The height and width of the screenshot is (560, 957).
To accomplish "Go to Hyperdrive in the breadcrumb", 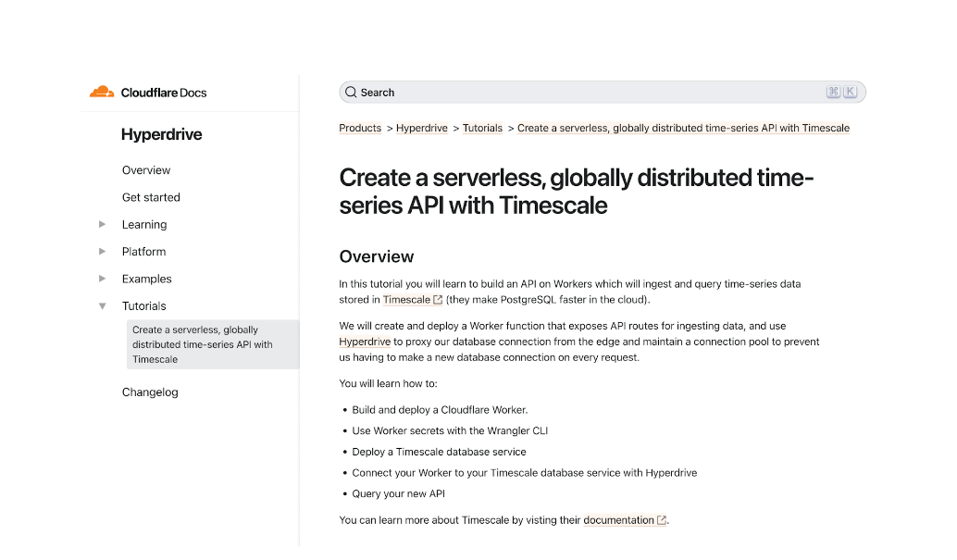I will [421, 129].
